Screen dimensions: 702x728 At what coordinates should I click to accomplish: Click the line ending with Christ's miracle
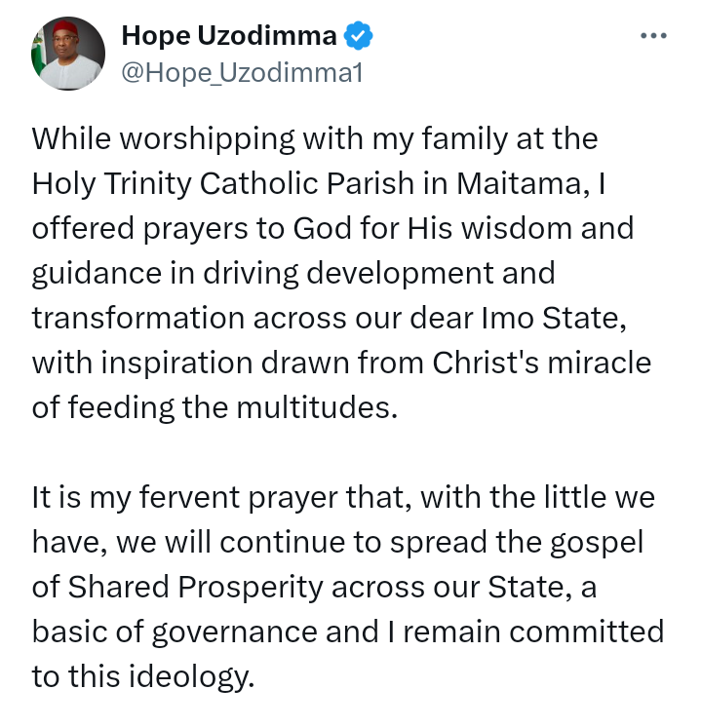(x=341, y=363)
